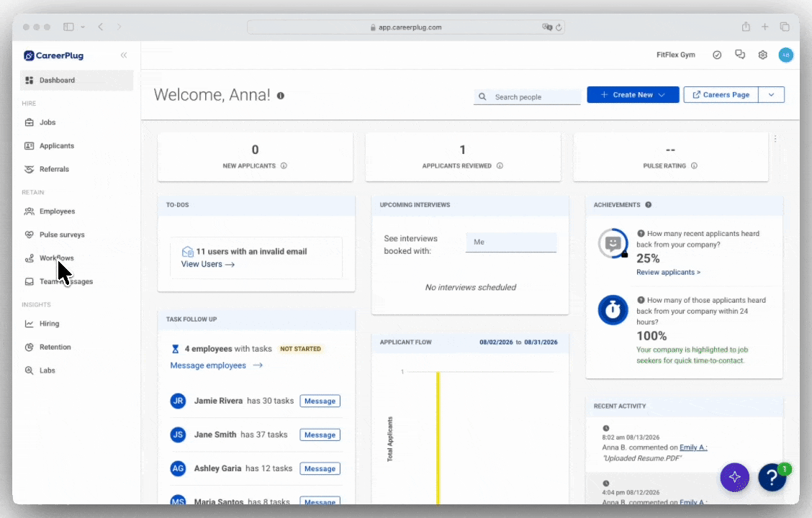The width and height of the screenshot is (812, 518).
Task: Open the settings gear icon
Action: 763,55
